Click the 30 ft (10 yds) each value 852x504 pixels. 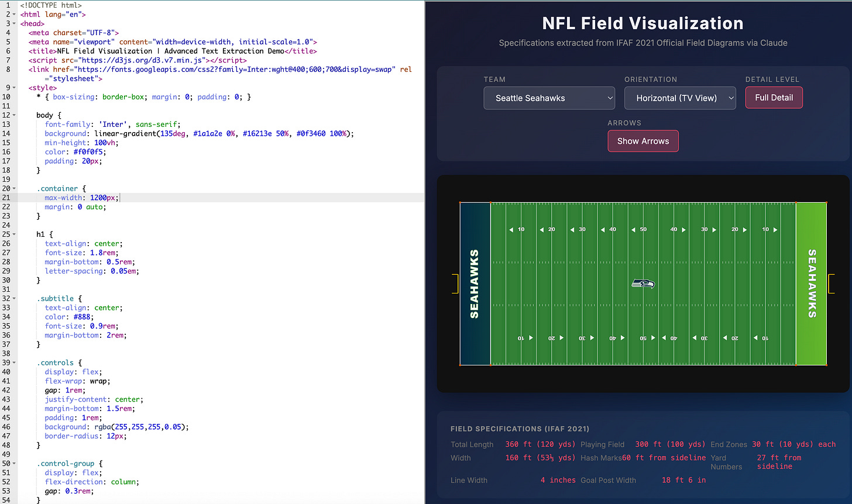coord(794,444)
